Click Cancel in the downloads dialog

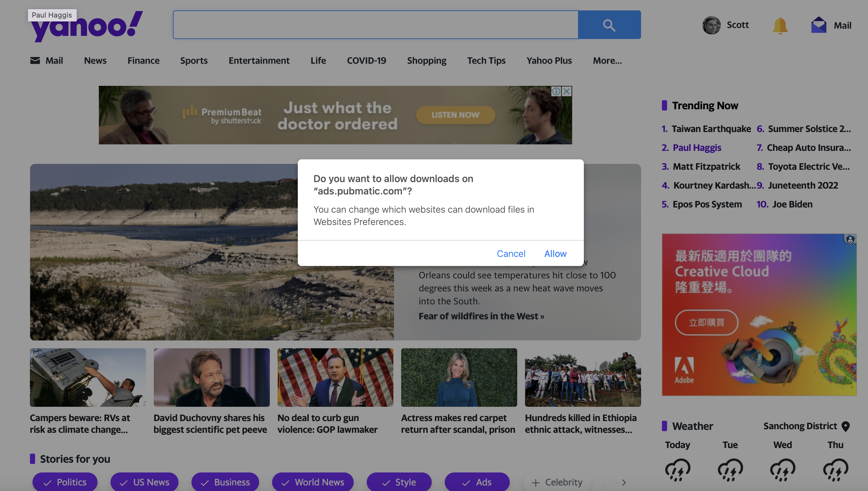[x=511, y=254]
